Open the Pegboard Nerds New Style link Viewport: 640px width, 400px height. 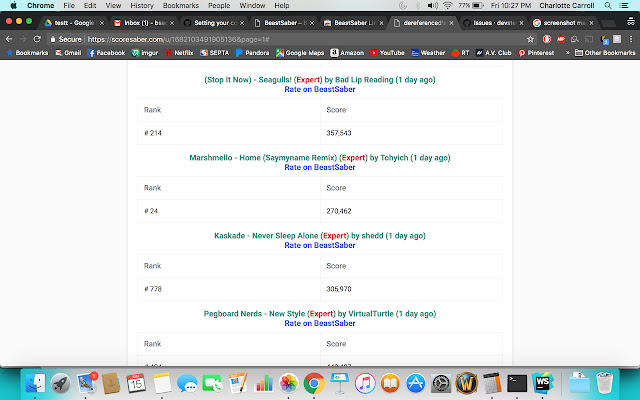coord(320,313)
